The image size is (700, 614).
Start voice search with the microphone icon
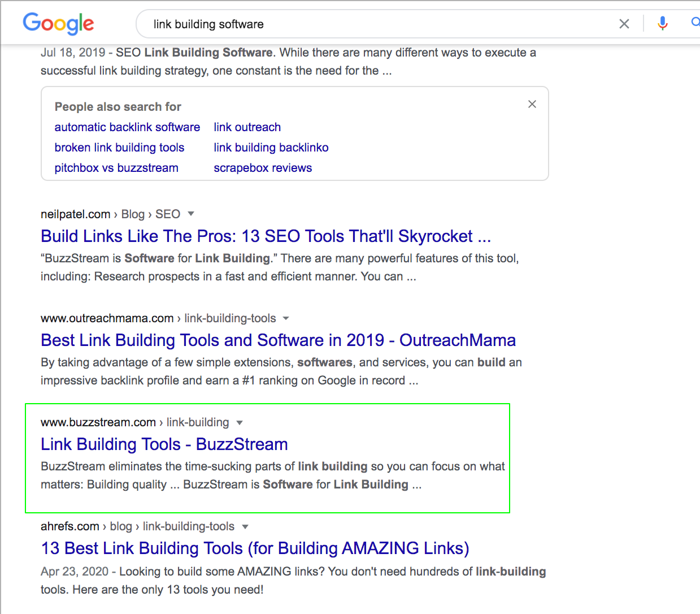point(663,23)
